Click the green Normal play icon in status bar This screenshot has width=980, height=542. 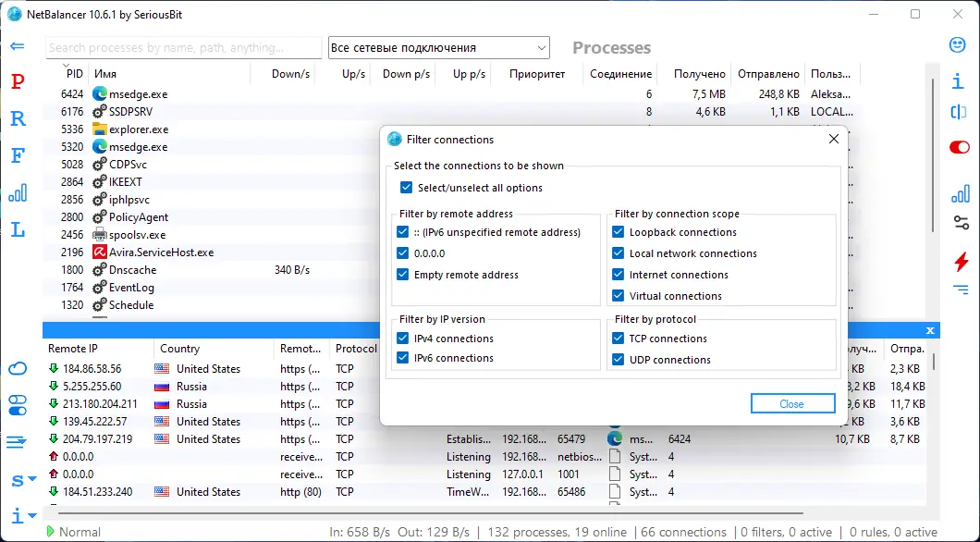click(x=50, y=532)
